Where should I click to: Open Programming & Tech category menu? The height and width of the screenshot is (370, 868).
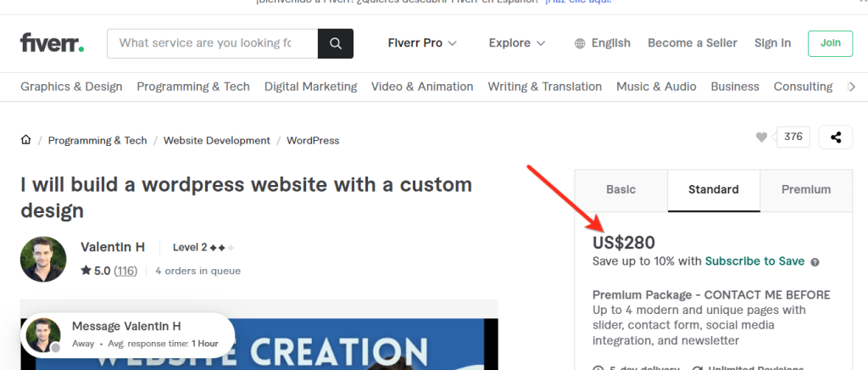click(193, 87)
